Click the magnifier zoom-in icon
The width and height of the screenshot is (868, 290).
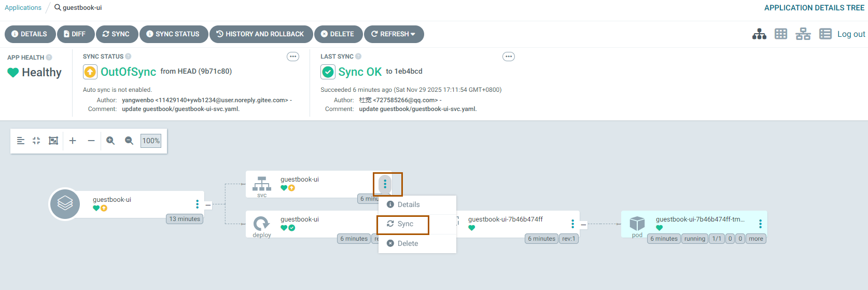click(x=110, y=141)
